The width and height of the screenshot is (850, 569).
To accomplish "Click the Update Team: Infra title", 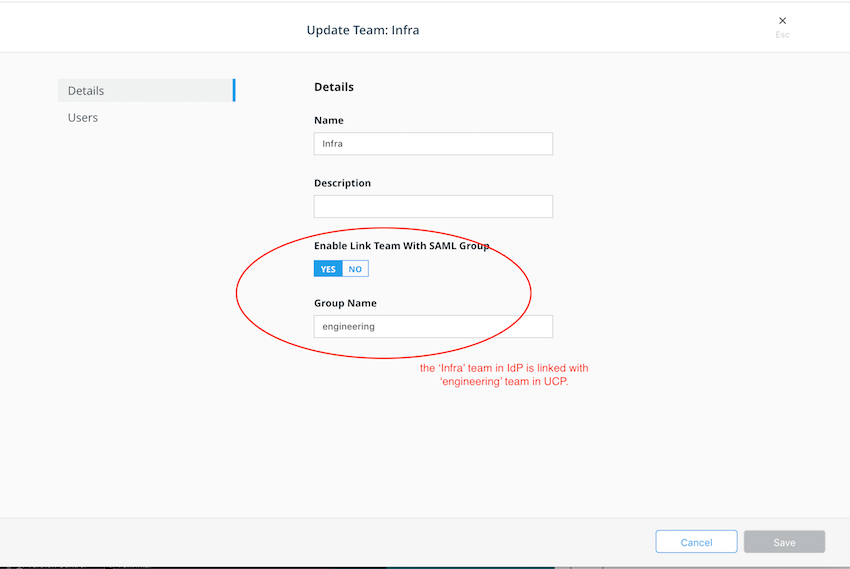I will (363, 30).
